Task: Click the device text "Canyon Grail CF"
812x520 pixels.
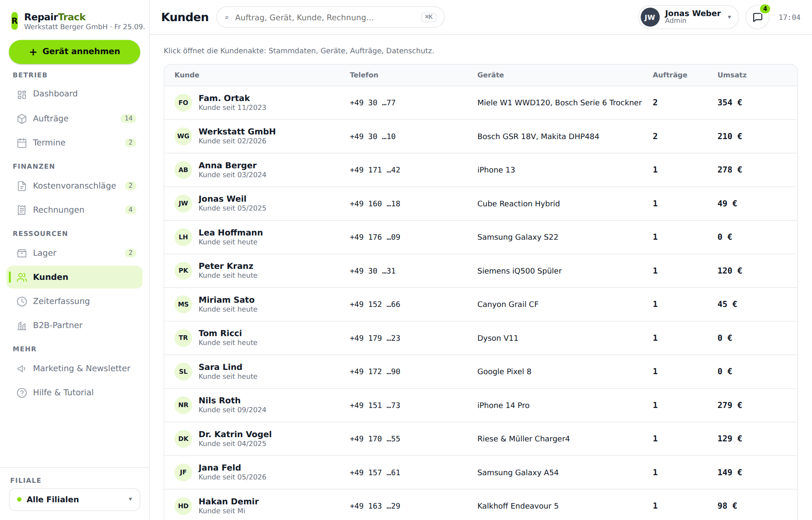Action: [508, 304]
